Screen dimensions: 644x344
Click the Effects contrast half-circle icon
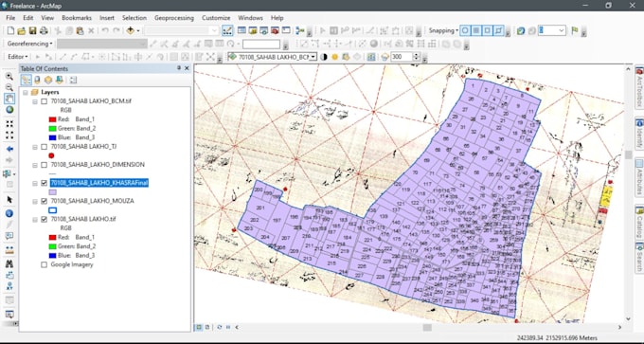(324, 57)
